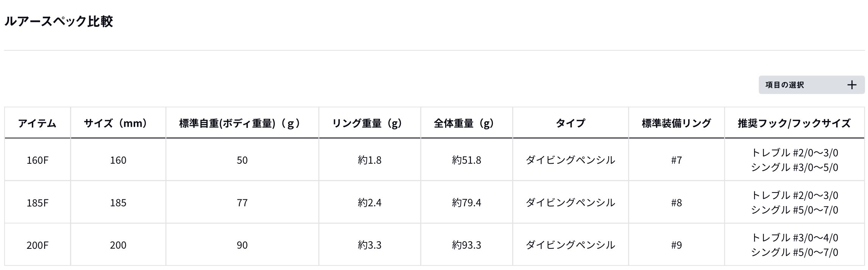Click the plus icon beside 項目の選択
Screen dimensions: 868x270
pos(852,85)
